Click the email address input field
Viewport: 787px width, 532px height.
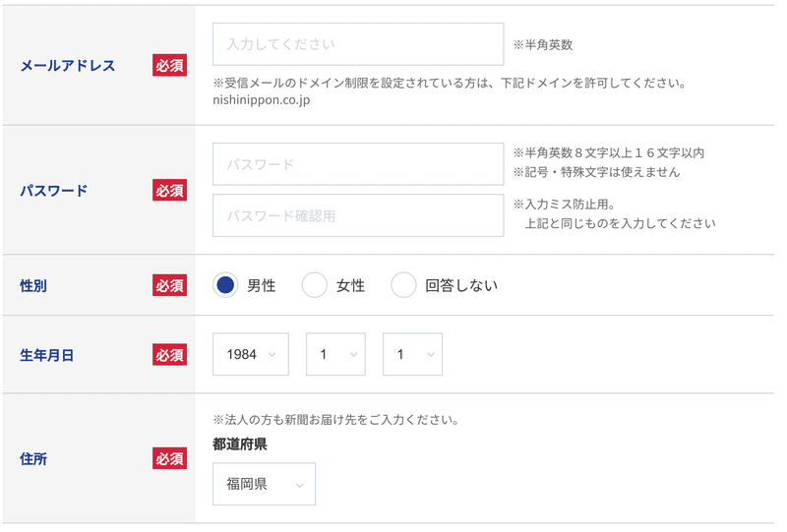(358, 44)
